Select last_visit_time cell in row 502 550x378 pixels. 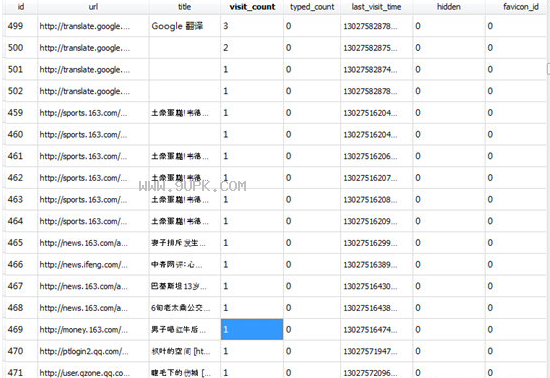coord(376,91)
